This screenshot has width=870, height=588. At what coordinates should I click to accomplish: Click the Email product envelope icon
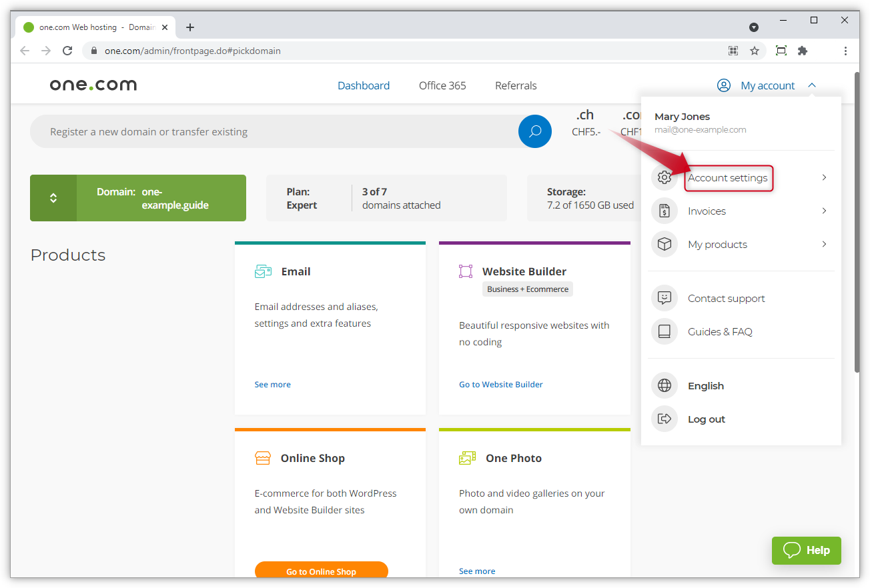point(262,271)
